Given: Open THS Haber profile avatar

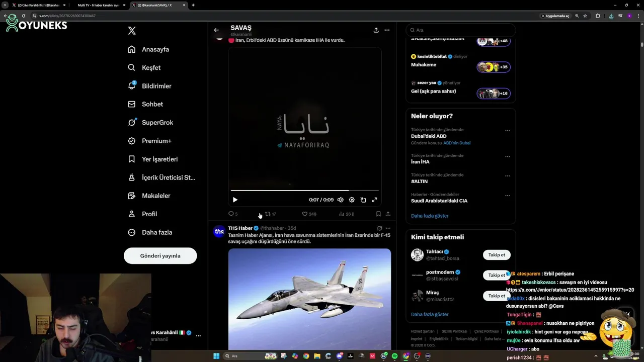Looking at the screenshot, I should point(219,231).
